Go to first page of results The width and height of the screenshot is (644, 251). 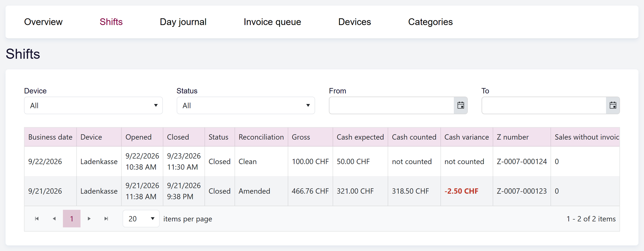click(37, 219)
